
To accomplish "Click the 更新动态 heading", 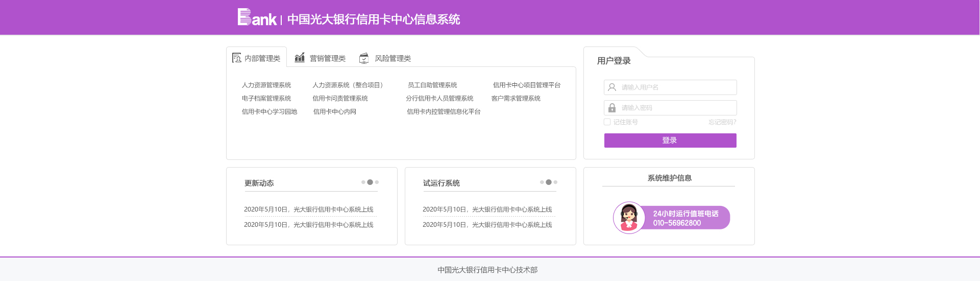I will (259, 183).
